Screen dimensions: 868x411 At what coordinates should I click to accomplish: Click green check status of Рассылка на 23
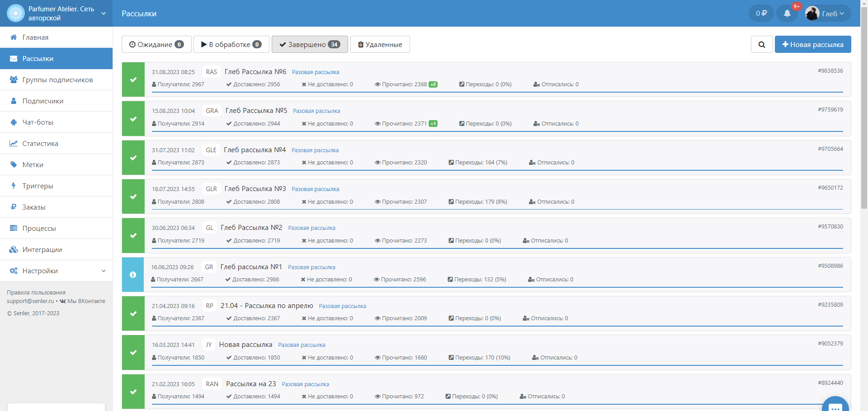(133, 392)
